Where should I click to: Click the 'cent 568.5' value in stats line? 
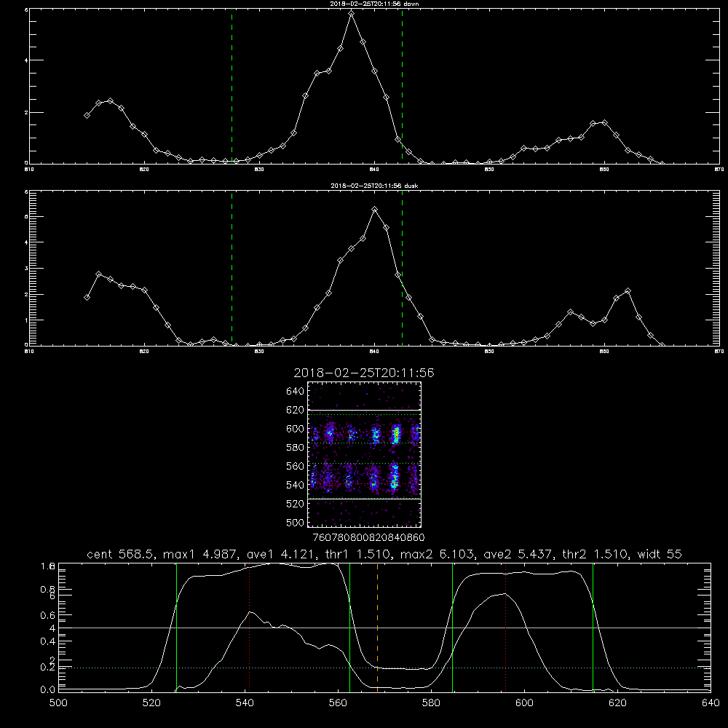[x=120, y=554]
